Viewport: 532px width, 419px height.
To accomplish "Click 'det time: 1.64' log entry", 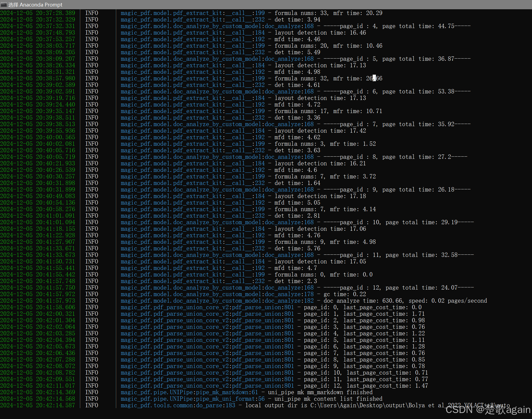I will [297, 183].
